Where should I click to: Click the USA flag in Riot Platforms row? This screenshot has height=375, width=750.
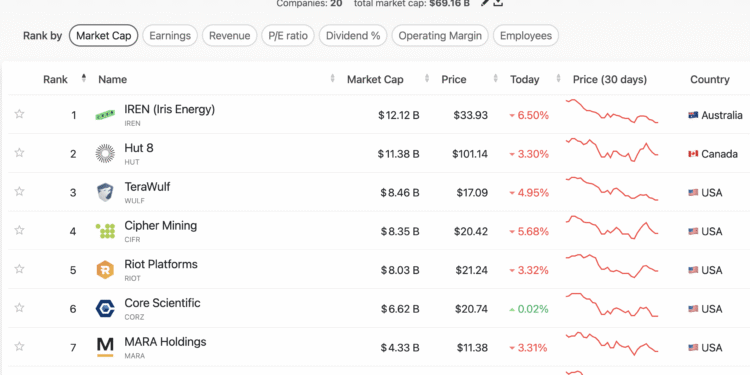pyautogui.click(x=693, y=270)
